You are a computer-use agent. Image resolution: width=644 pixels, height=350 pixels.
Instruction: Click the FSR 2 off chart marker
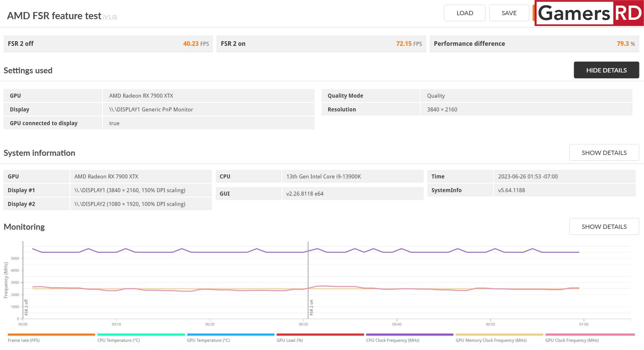[26, 307]
